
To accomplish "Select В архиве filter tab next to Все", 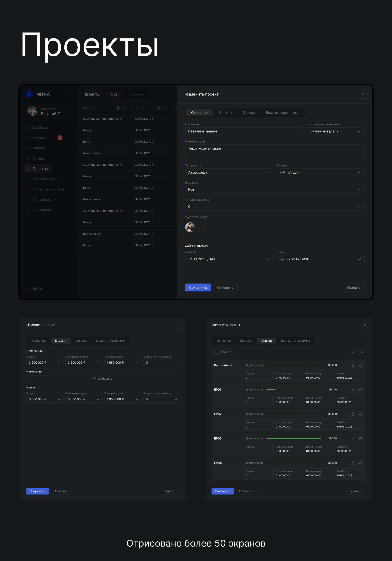I will 136,94.
